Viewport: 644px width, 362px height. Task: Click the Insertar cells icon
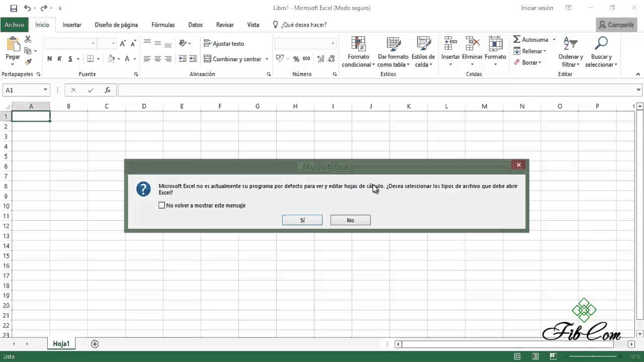coord(450,44)
